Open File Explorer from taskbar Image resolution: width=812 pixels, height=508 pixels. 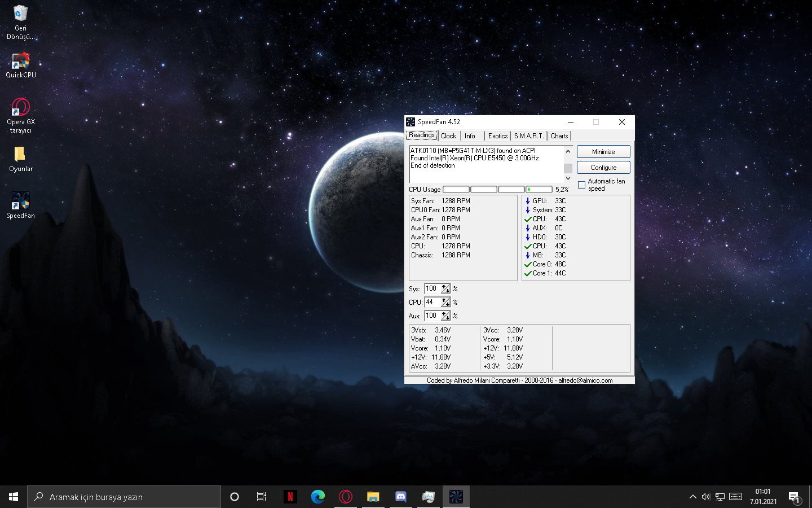click(373, 497)
